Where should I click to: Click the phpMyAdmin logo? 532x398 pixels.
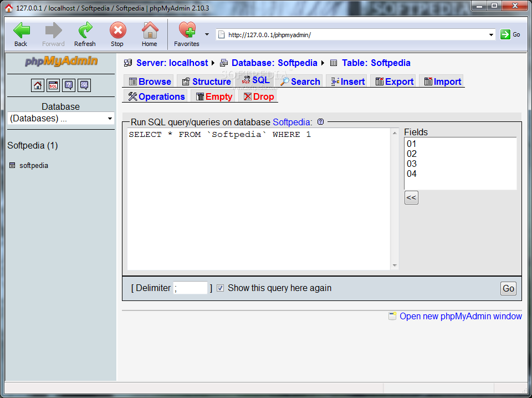coord(61,62)
